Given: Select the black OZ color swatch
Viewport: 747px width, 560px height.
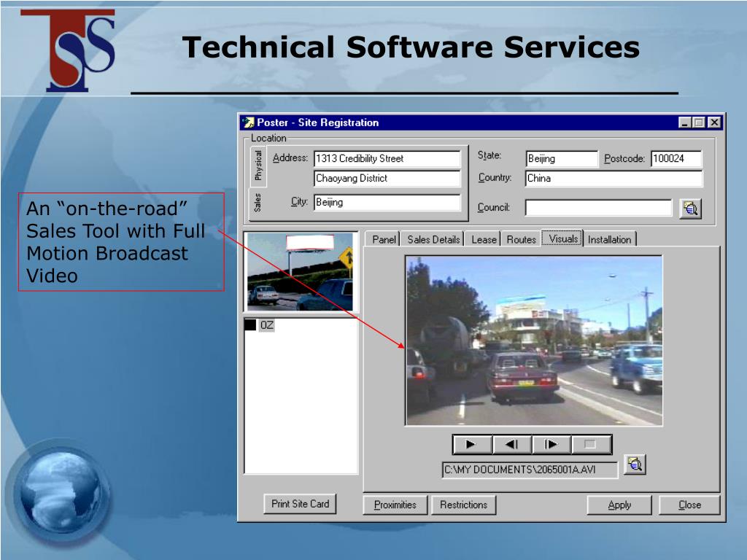Looking at the screenshot, I should click(x=250, y=324).
